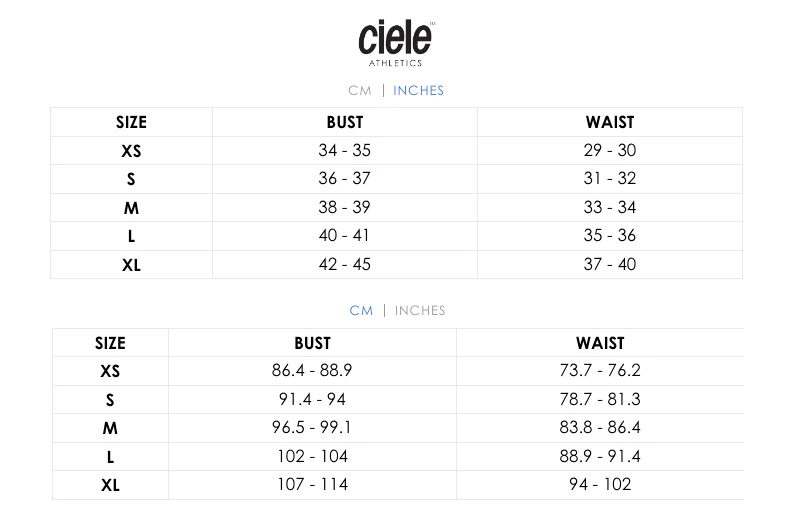Image resolution: width=795 pixels, height=522 pixels.
Task: Click SIZE header in the inches table
Action: click(x=131, y=122)
